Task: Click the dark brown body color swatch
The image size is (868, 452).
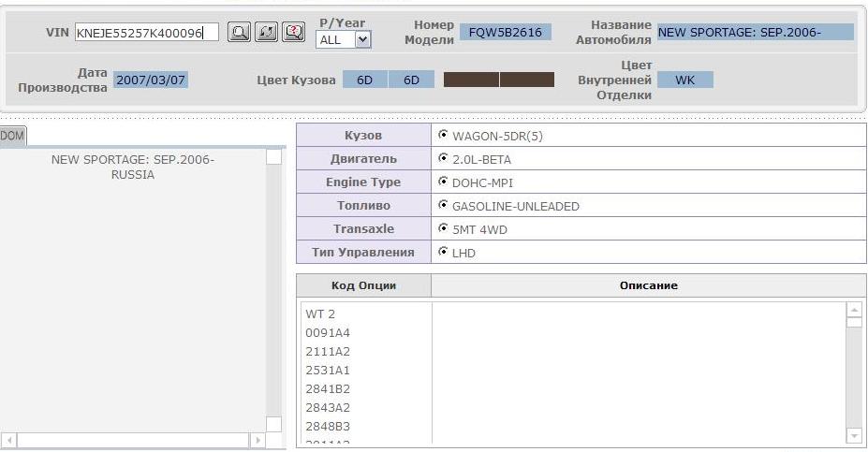Action: pyautogui.click(x=498, y=80)
